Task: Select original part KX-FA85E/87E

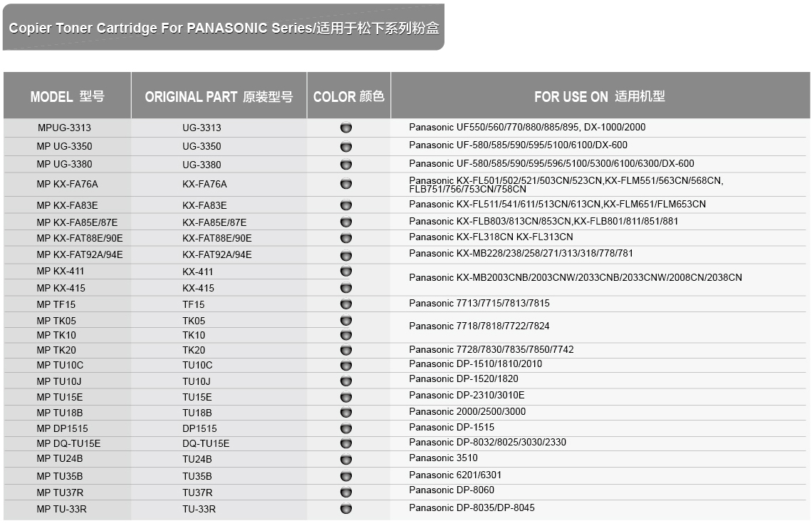Action: tap(214, 222)
